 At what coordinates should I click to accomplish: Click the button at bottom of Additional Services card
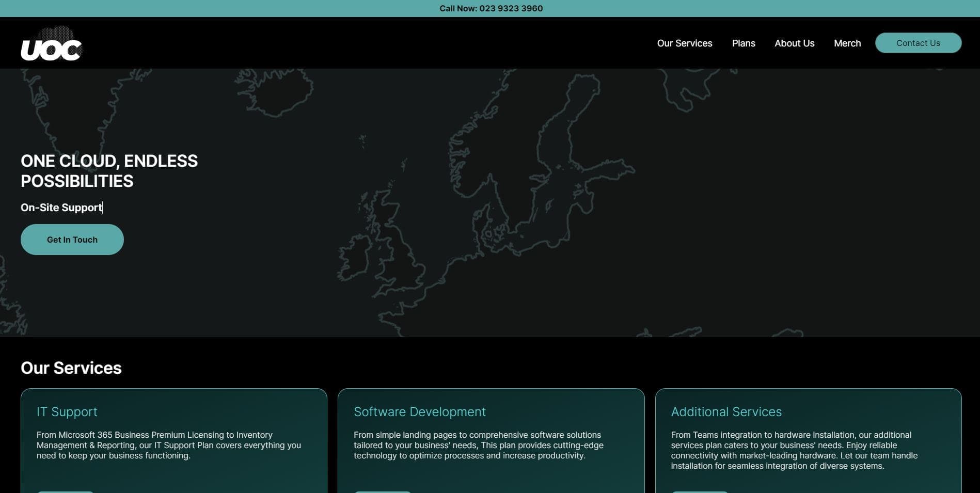click(x=700, y=491)
